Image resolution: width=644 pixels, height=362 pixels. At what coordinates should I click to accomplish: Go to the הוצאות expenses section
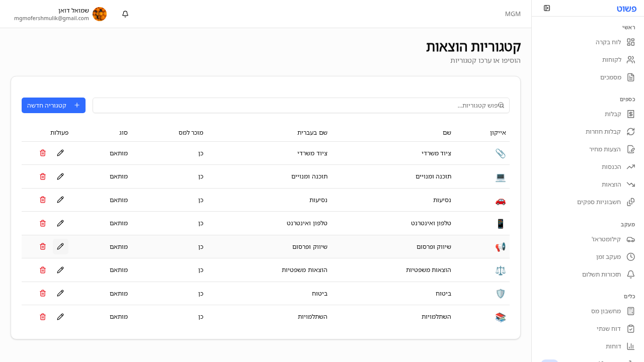631,184
